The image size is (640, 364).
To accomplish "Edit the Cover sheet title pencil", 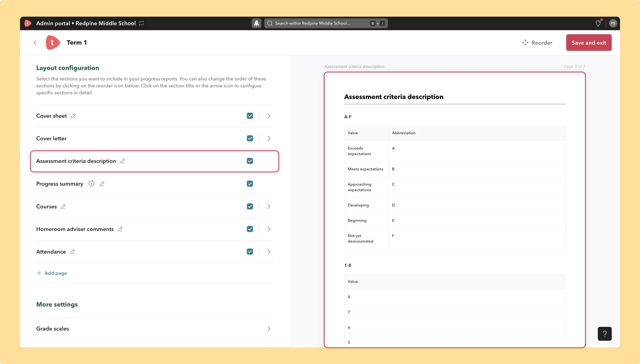I will [73, 116].
